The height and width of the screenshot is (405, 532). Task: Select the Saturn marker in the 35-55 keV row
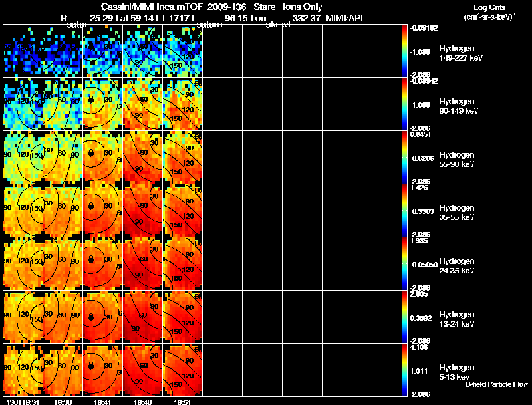tap(91, 207)
